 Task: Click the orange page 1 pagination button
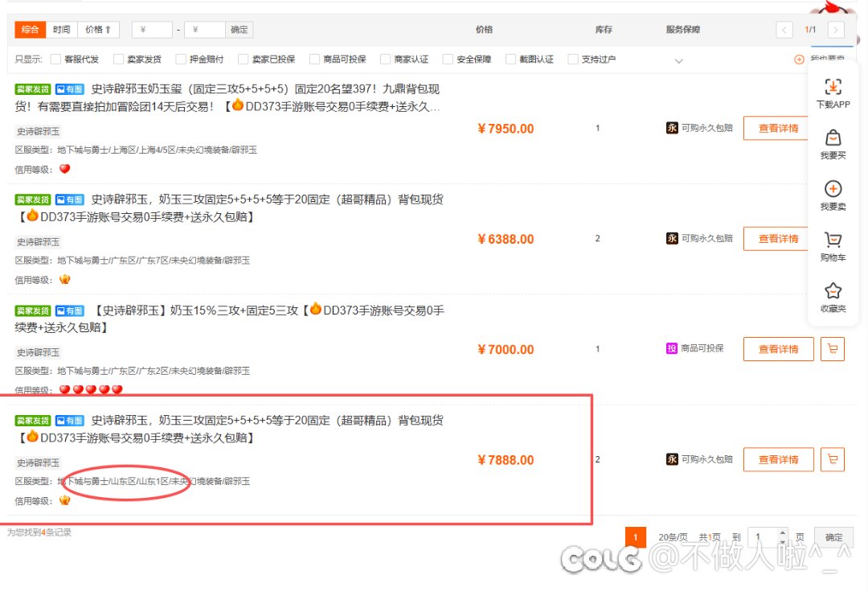click(635, 537)
